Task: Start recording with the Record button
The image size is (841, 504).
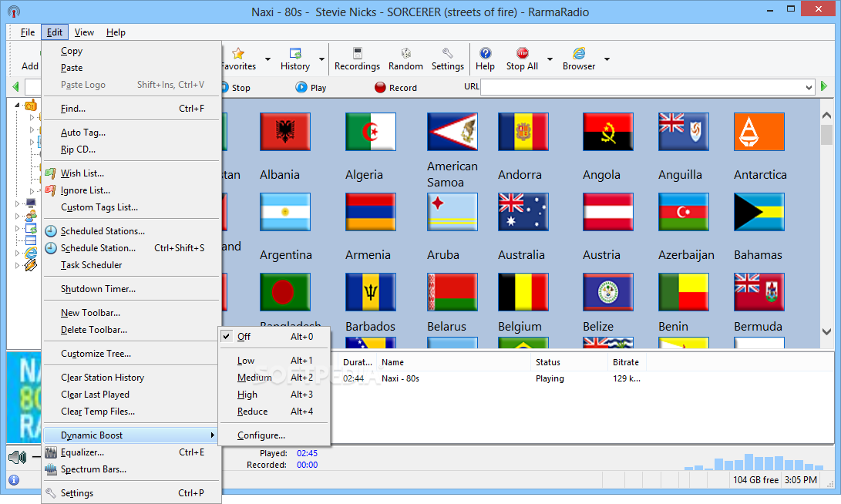Action: [395, 87]
